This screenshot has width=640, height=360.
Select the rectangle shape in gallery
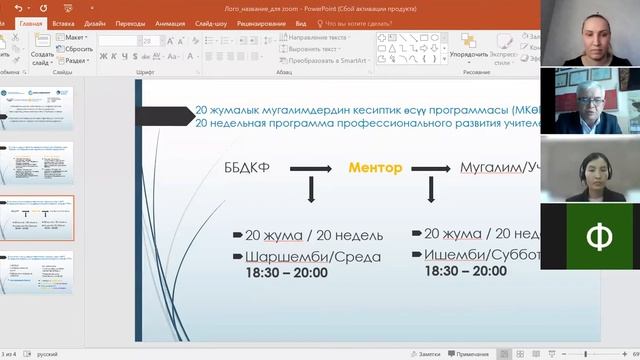tap(424, 38)
